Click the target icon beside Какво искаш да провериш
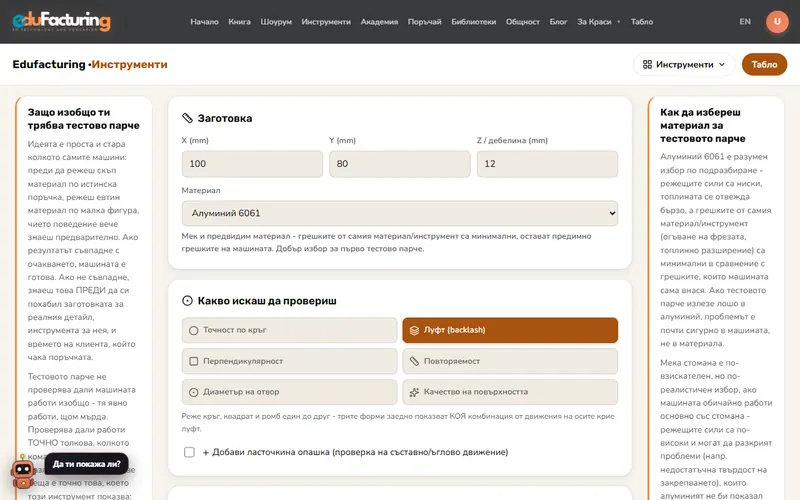The width and height of the screenshot is (800, 500). point(187,301)
